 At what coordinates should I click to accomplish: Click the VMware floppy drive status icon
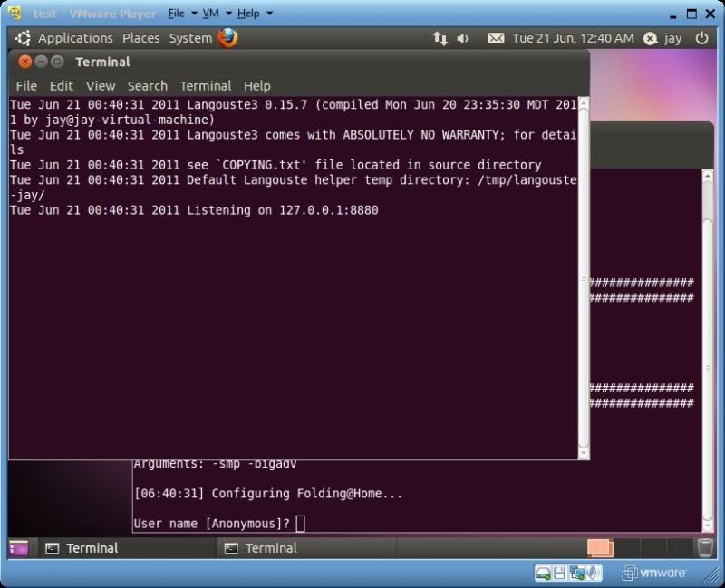coord(559,574)
